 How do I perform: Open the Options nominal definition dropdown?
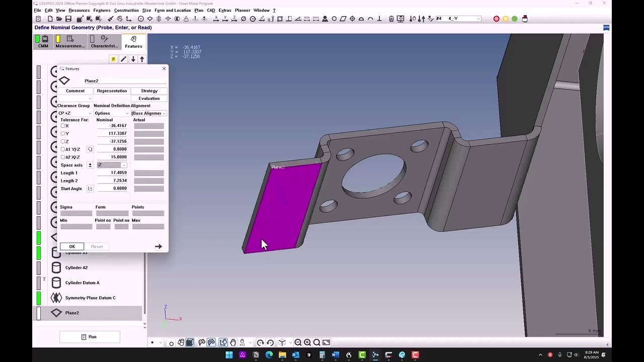pyautogui.click(x=112, y=113)
